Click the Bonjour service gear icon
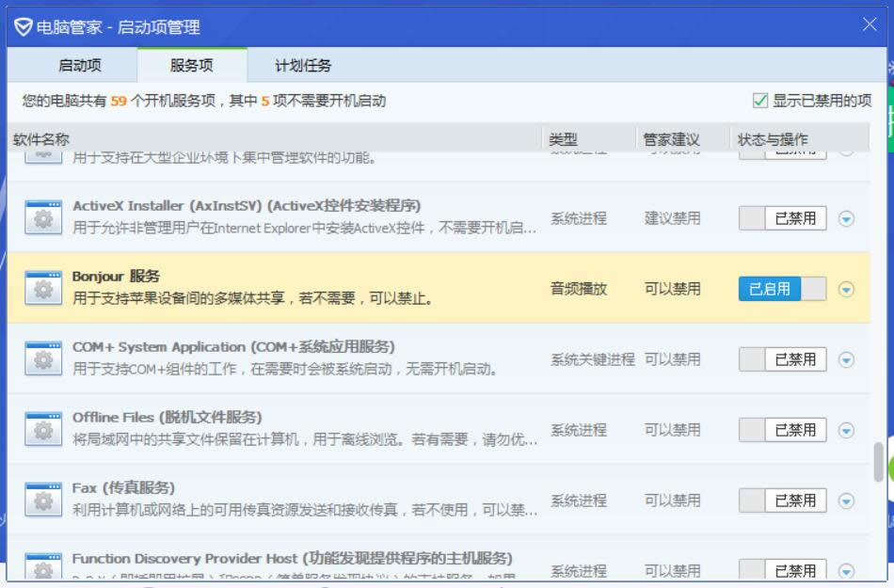This screenshot has height=588, width=894. (x=43, y=288)
